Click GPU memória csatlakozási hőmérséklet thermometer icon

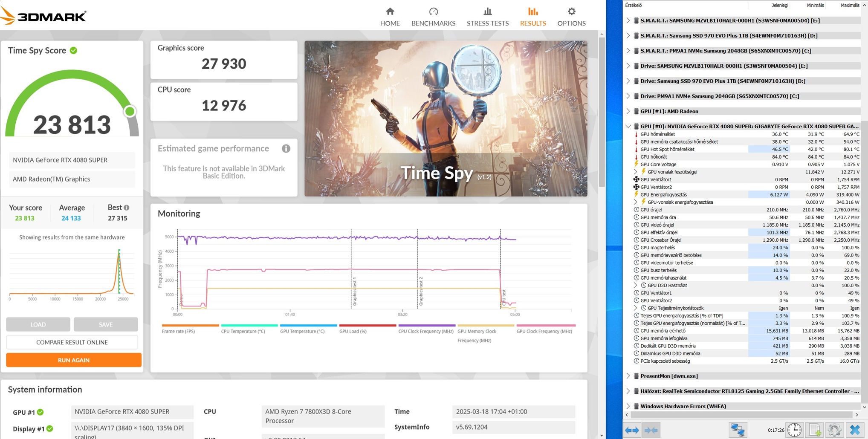coord(636,142)
